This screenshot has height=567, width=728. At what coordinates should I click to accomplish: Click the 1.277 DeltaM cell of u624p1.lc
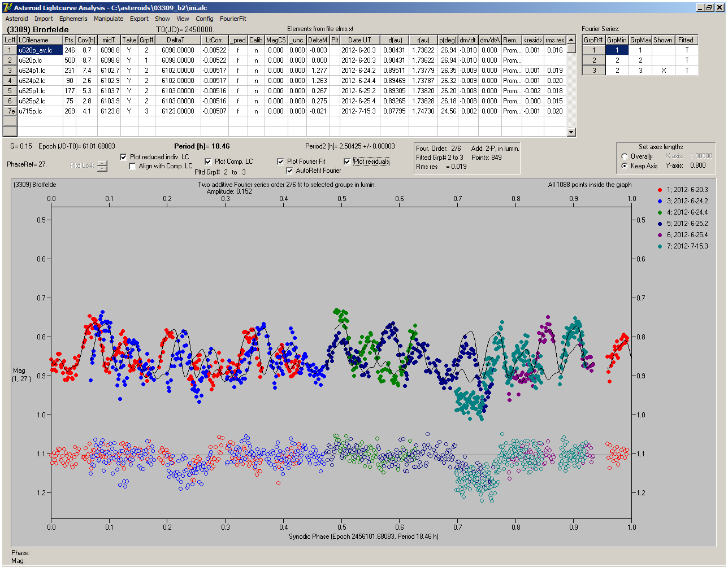pyautogui.click(x=318, y=71)
